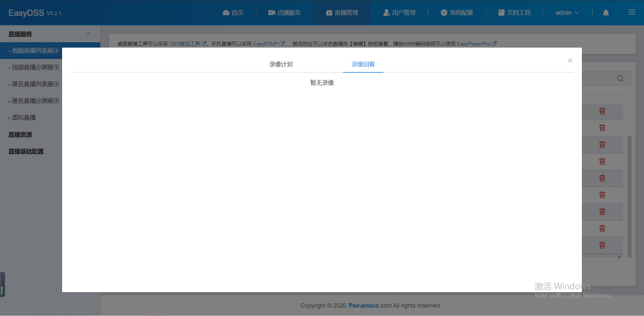Click the sixth row's delete trash icon
644x316 pixels.
click(602, 195)
